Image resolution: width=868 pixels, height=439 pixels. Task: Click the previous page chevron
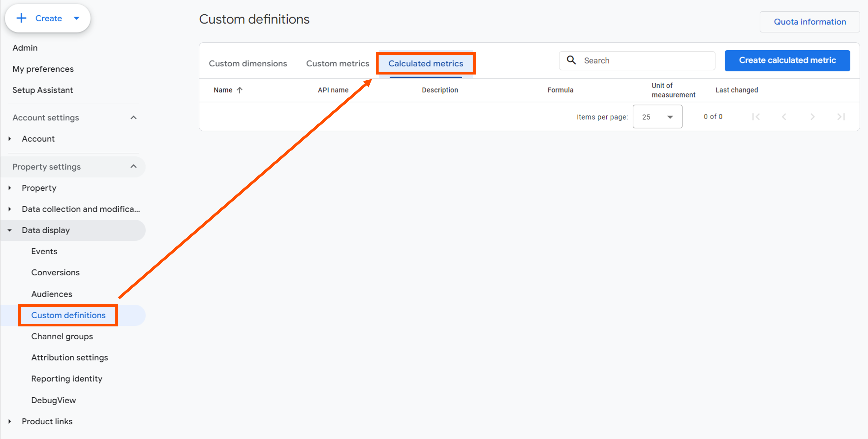(784, 117)
